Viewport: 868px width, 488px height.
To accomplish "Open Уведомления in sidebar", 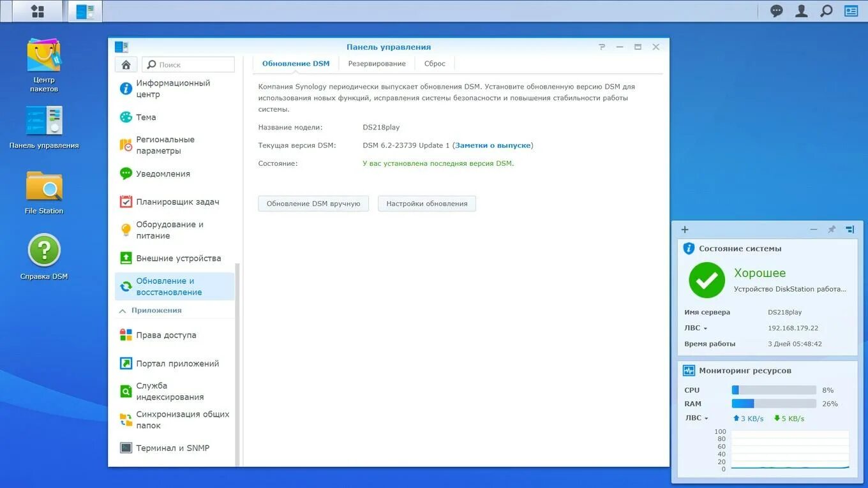I will coord(175,174).
